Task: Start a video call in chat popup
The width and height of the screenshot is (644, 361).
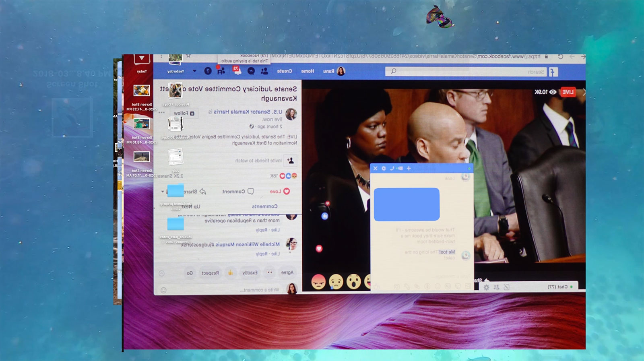Action: pyautogui.click(x=400, y=168)
